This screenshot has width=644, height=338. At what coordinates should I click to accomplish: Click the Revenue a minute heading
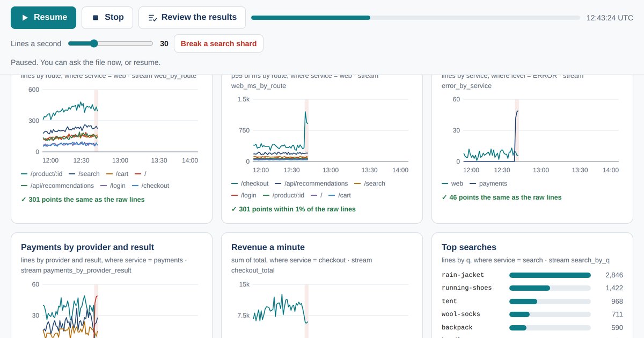click(268, 247)
